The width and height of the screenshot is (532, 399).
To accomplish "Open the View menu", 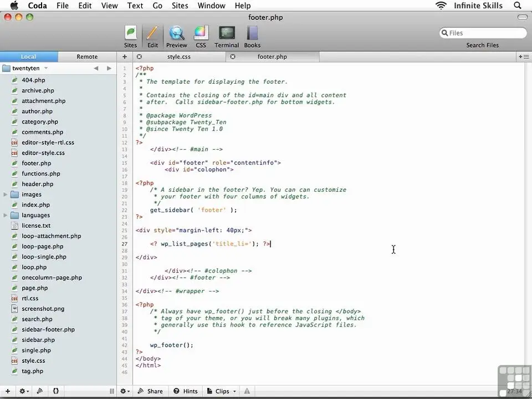I will [109, 6].
